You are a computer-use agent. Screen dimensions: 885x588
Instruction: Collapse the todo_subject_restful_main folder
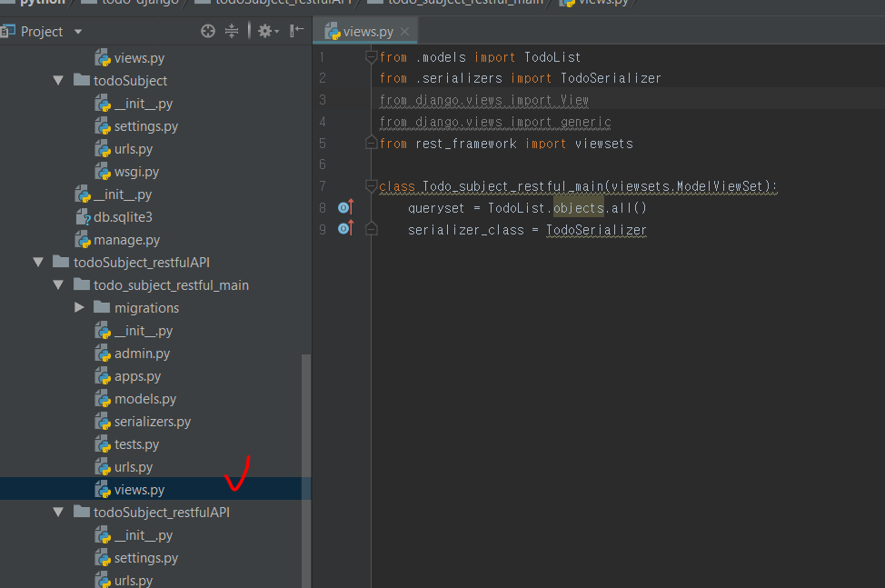click(x=58, y=285)
